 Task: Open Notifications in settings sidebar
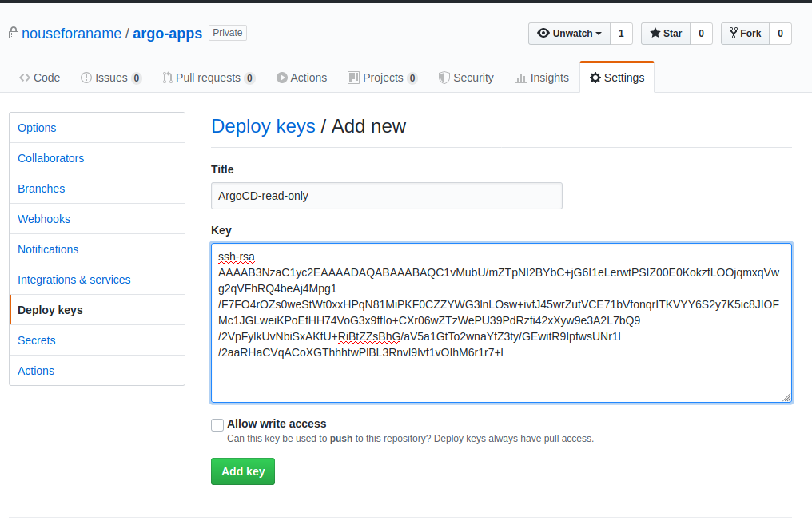click(98, 249)
